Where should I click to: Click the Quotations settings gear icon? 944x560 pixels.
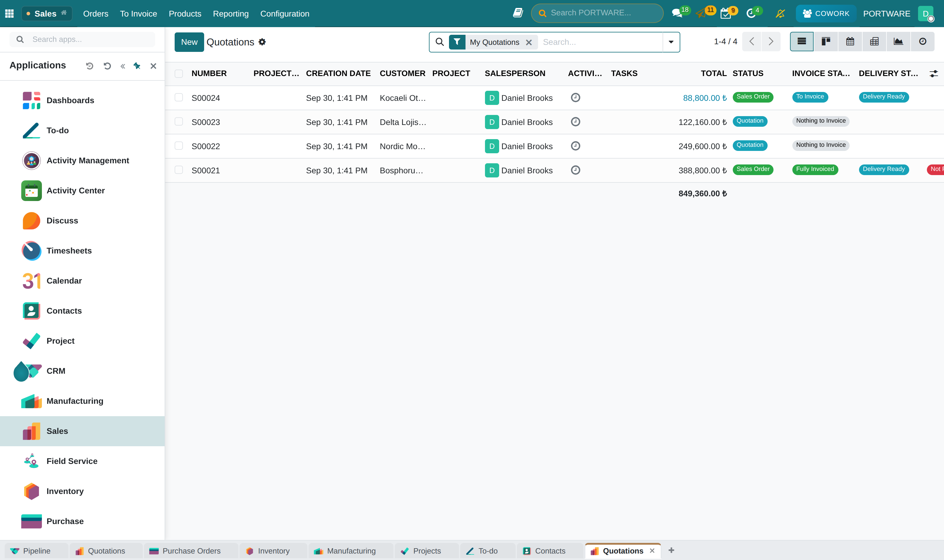(x=262, y=42)
